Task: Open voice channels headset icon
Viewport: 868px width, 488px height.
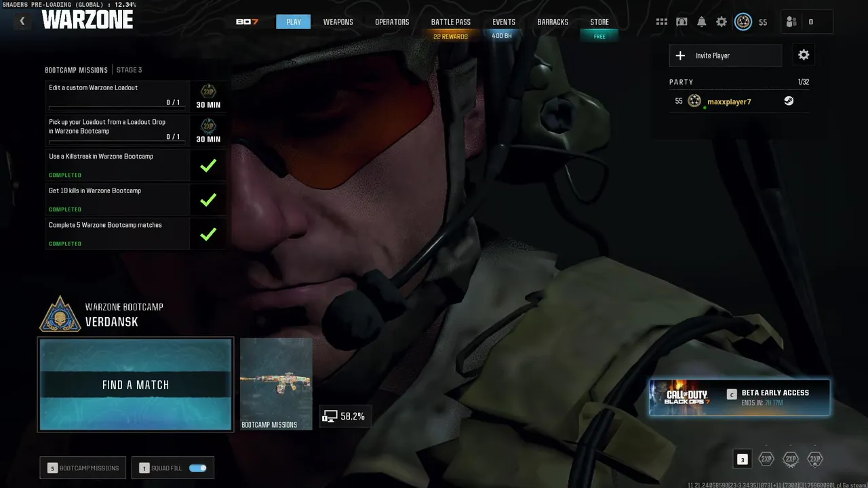Action: 682,22
